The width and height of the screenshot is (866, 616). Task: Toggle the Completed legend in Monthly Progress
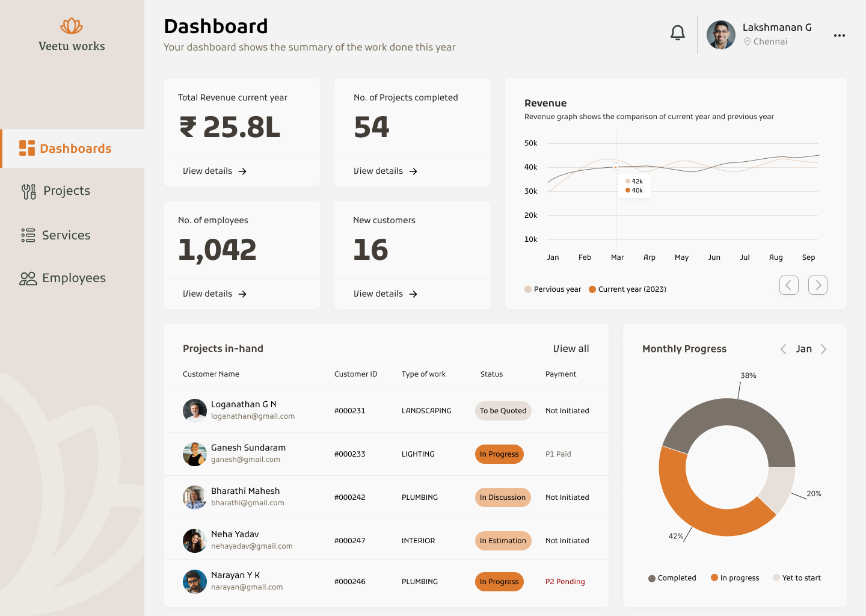[672, 577]
